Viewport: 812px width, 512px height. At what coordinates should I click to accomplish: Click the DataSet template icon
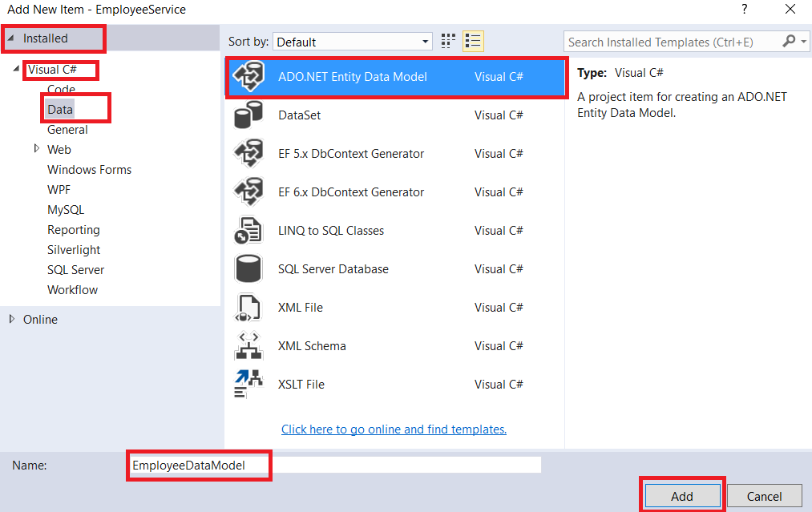click(x=248, y=115)
